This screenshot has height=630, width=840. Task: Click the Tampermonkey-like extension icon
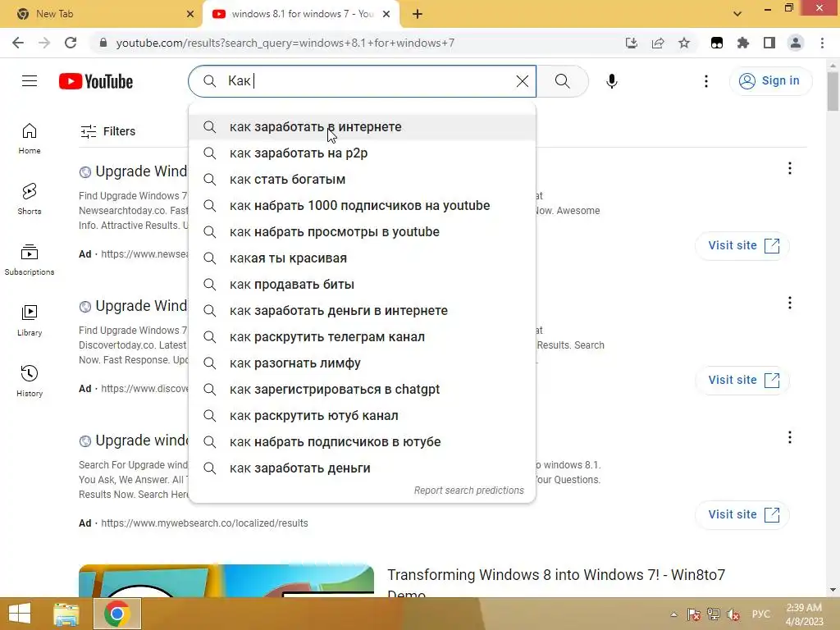click(717, 43)
